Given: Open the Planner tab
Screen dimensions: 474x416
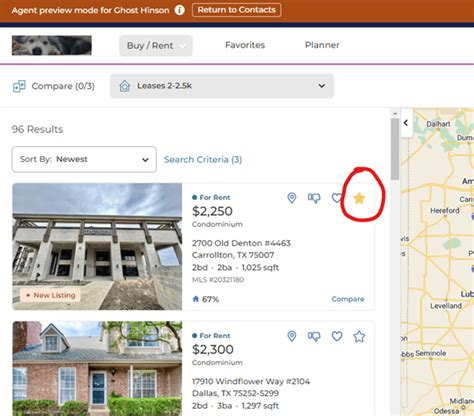Looking at the screenshot, I should [x=322, y=45].
